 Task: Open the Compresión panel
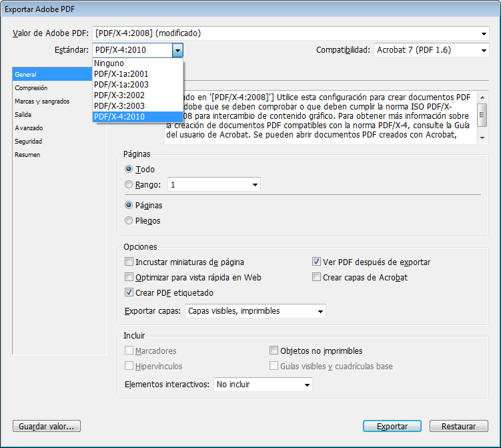coord(59,87)
